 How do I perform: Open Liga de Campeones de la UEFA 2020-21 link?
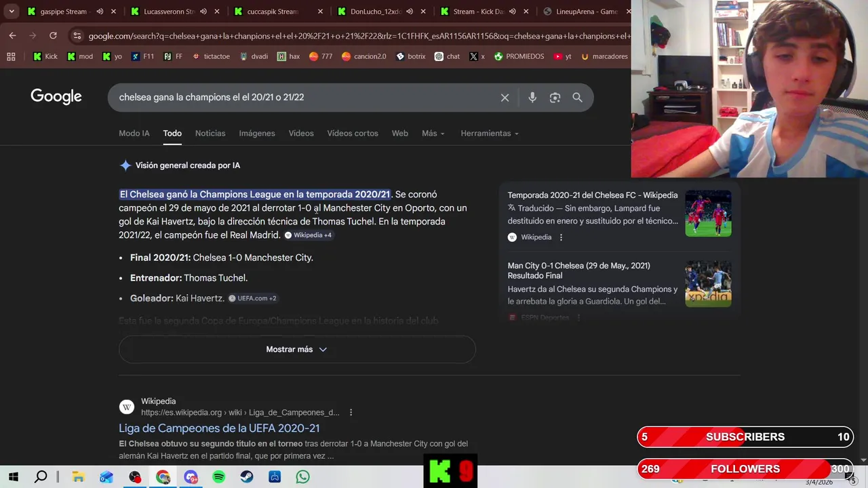point(219,428)
